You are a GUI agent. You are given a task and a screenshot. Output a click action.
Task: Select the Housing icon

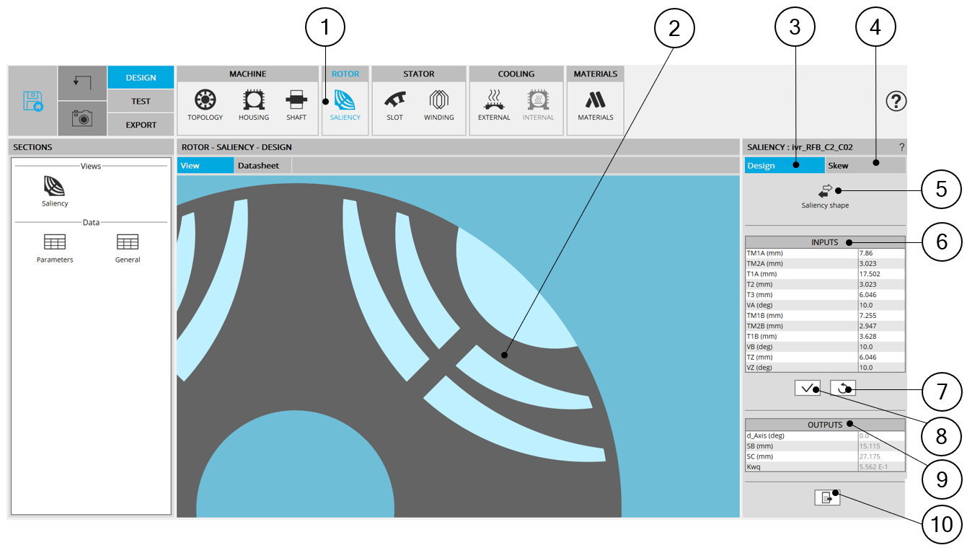point(253,105)
